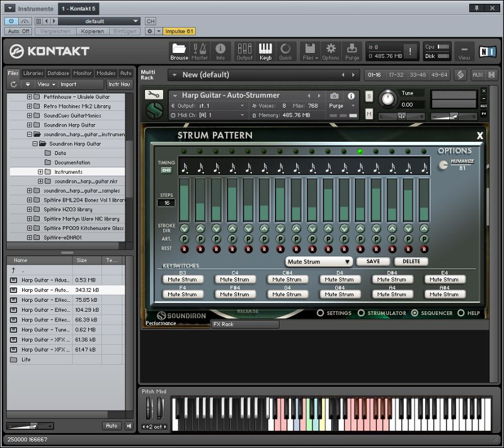Open the Midi Ch dropdown
Image resolution: width=504 pixels, height=448 pixels.
coord(208,115)
